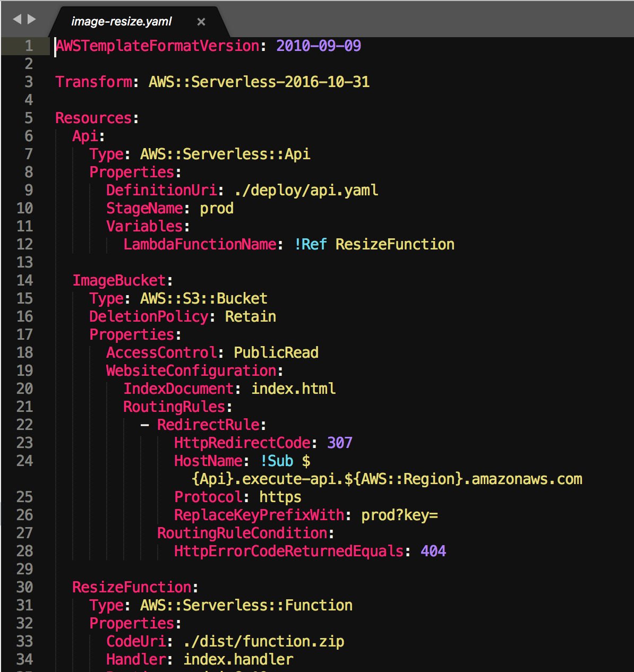Click AWS::Serverless::Api type value

(225, 154)
